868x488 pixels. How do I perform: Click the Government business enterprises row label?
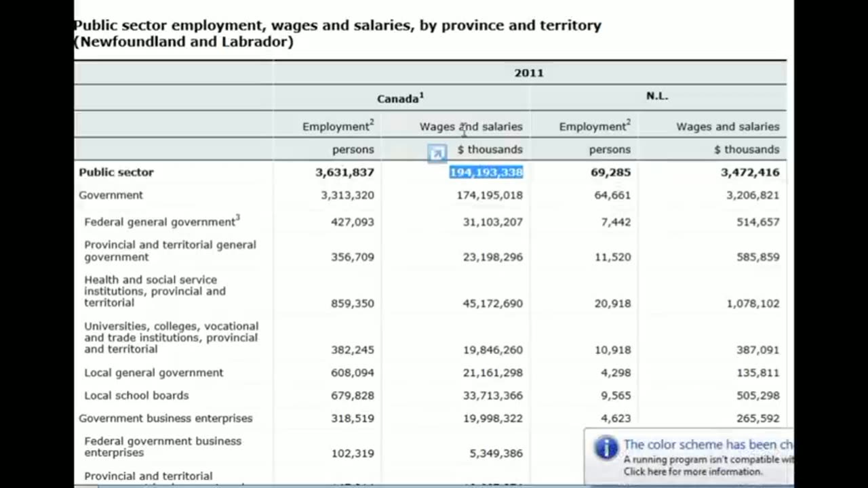click(x=165, y=418)
